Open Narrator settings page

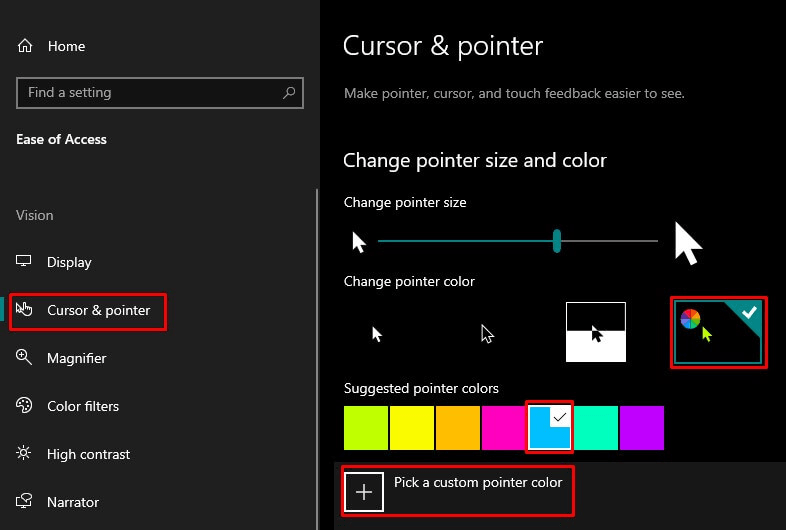click(72, 502)
